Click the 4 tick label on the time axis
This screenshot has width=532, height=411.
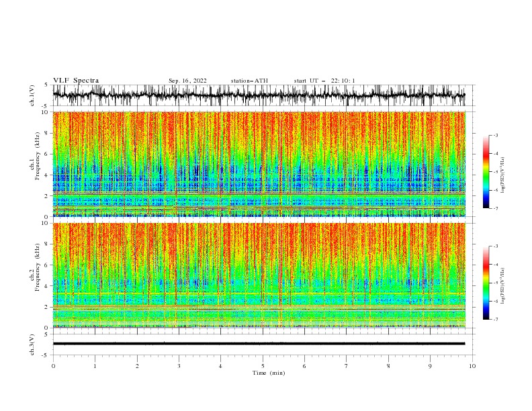click(x=220, y=366)
